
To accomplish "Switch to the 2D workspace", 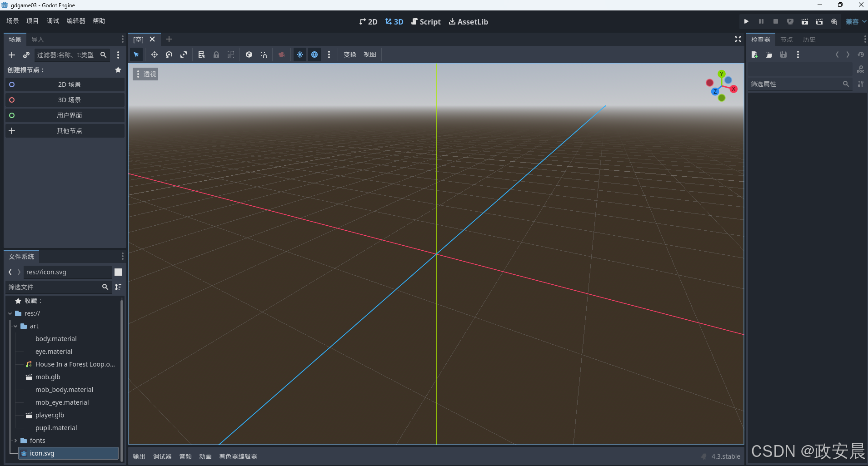I will (368, 22).
